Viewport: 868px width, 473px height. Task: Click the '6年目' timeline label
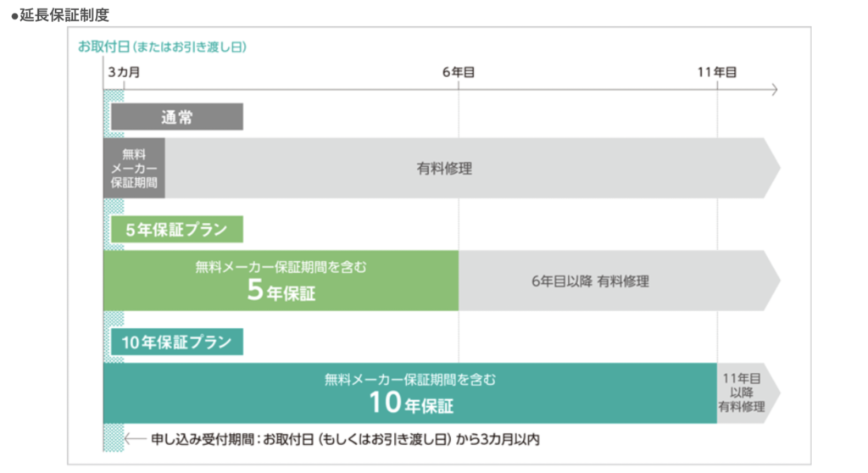click(x=459, y=72)
